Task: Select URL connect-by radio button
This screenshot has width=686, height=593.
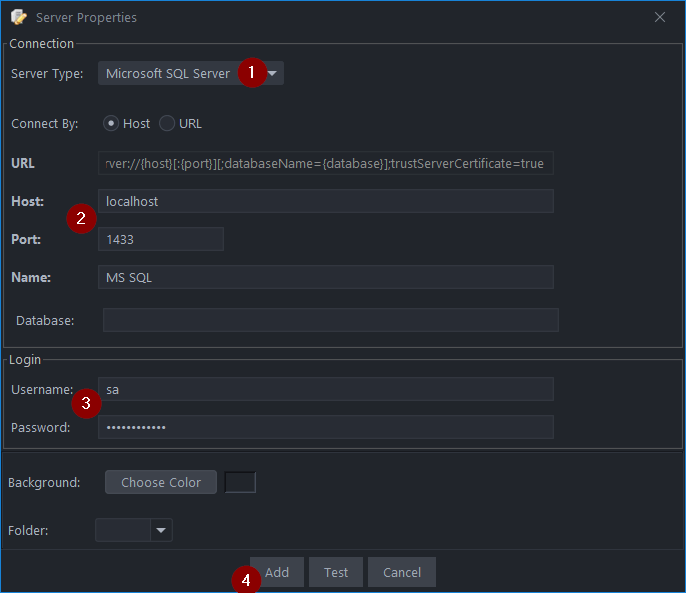Action: pos(167,123)
